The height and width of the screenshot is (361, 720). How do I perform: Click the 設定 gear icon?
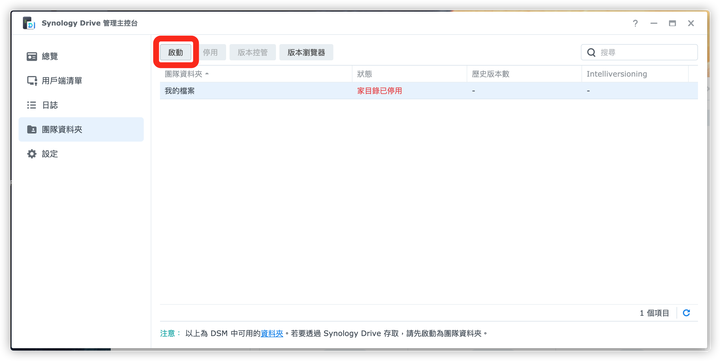[31, 154]
